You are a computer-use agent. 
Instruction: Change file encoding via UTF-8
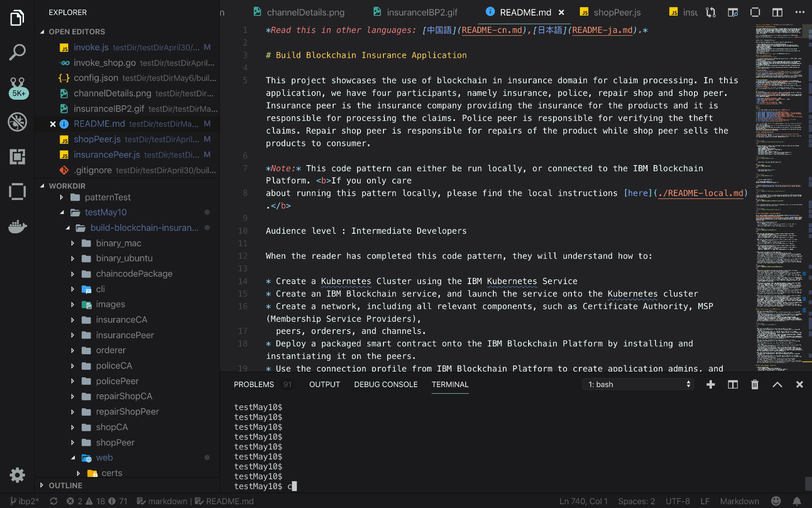(678, 501)
